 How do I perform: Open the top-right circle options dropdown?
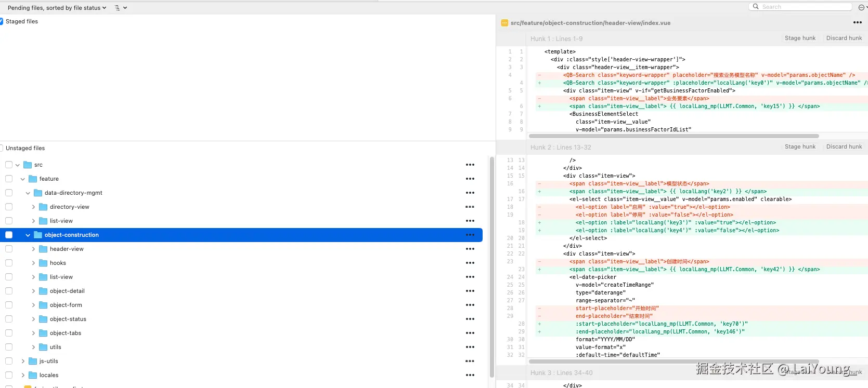point(863,7)
